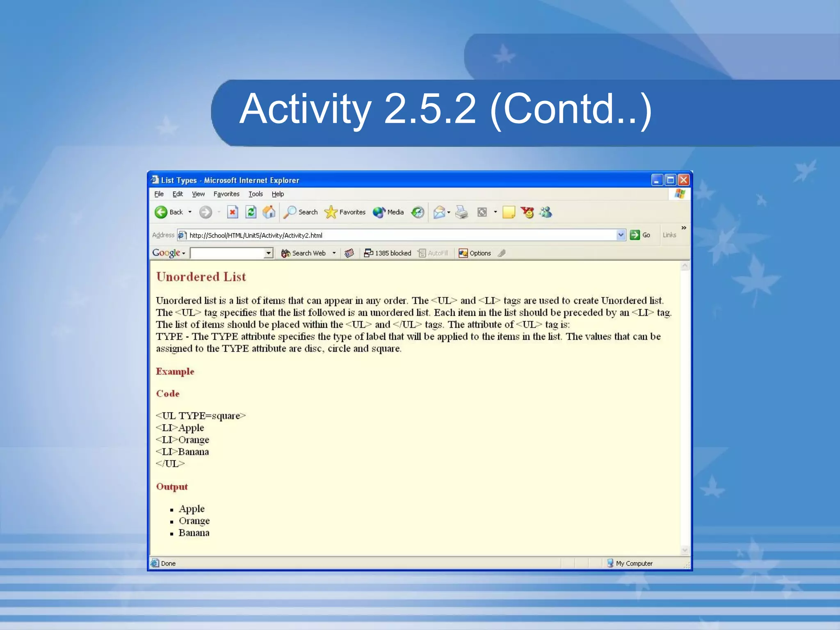
Task: Click the Print icon in the toolbar
Action: 462,212
